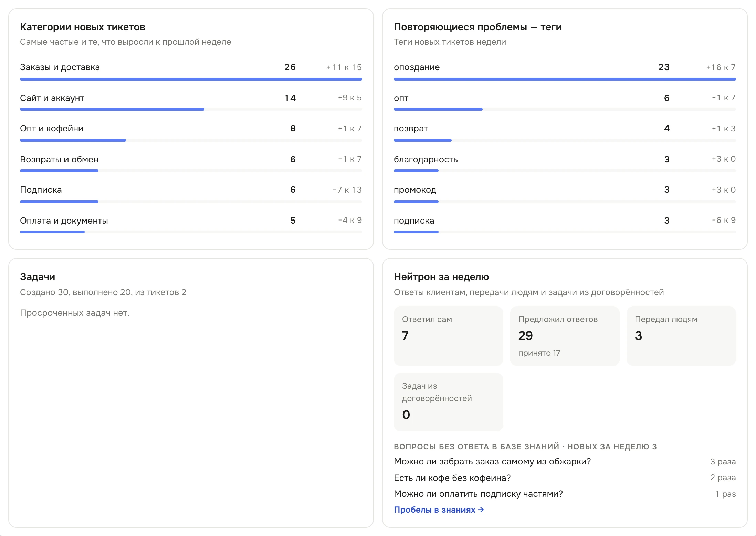Click the 'опоздание' tag progress bar
Image resolution: width=756 pixels, height=536 pixels.
565,79
